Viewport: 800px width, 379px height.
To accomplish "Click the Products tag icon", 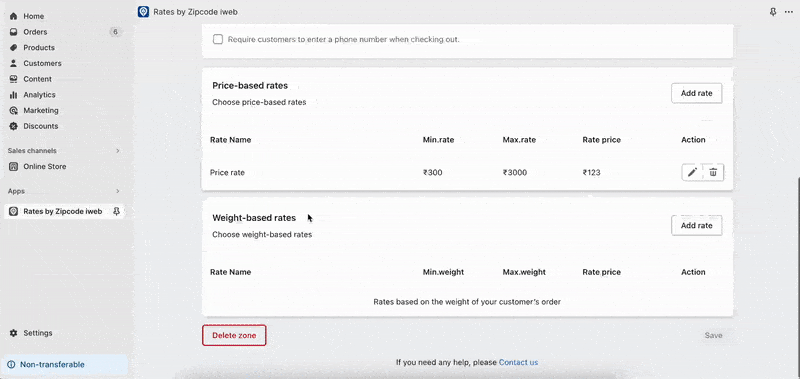I will tap(14, 47).
